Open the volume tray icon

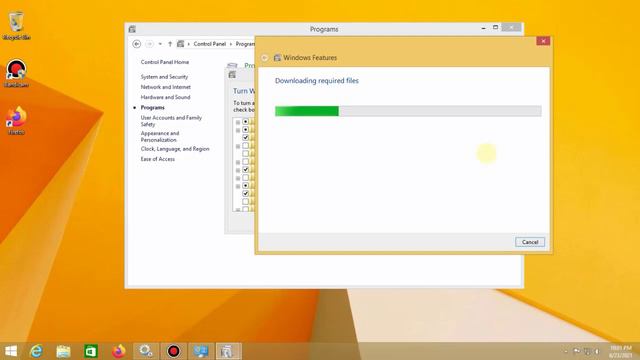click(x=596, y=351)
